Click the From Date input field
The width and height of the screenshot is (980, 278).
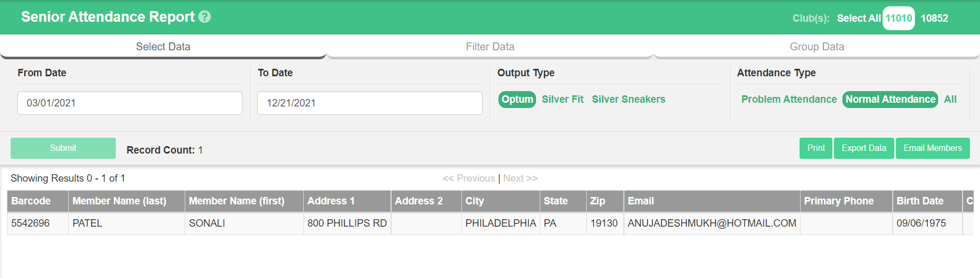coord(130,103)
